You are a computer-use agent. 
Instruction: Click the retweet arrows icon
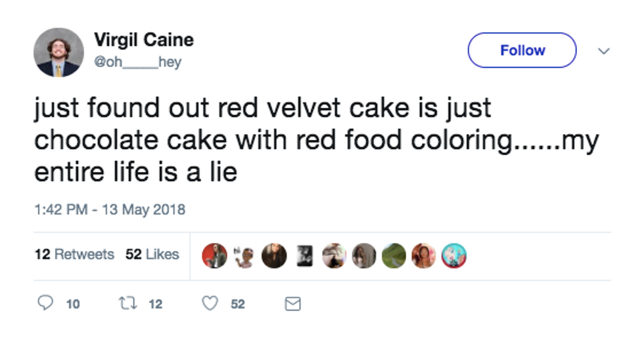tap(127, 303)
